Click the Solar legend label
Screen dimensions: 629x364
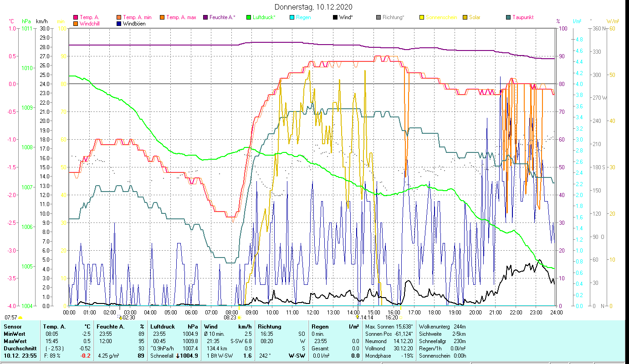point(475,17)
